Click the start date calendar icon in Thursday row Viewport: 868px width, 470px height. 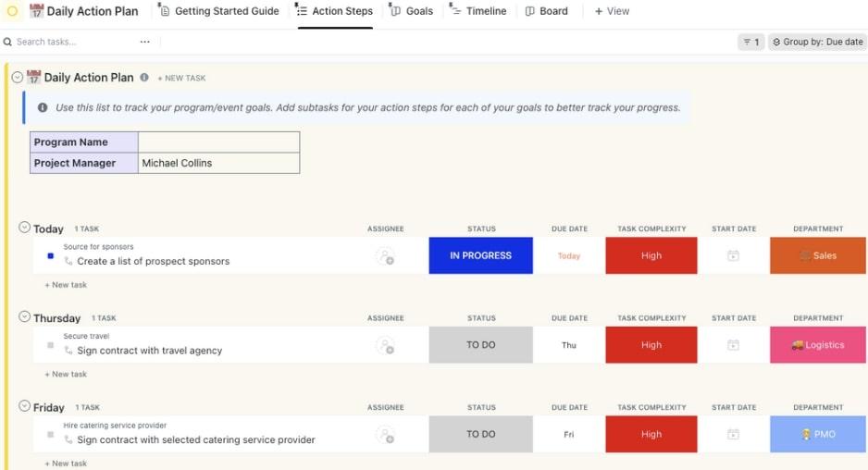(x=733, y=345)
